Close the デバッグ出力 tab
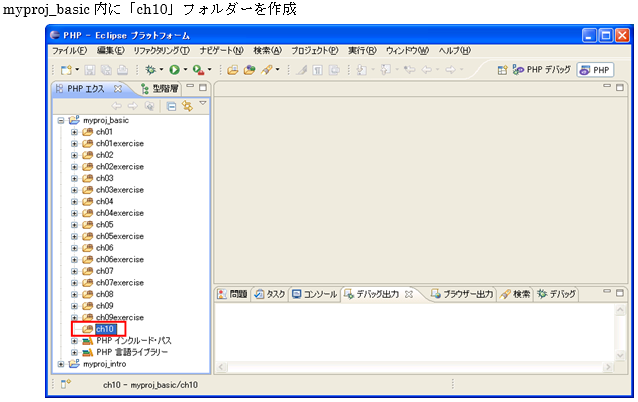Image resolution: width=638 pixels, height=402 pixels. pos(408,295)
